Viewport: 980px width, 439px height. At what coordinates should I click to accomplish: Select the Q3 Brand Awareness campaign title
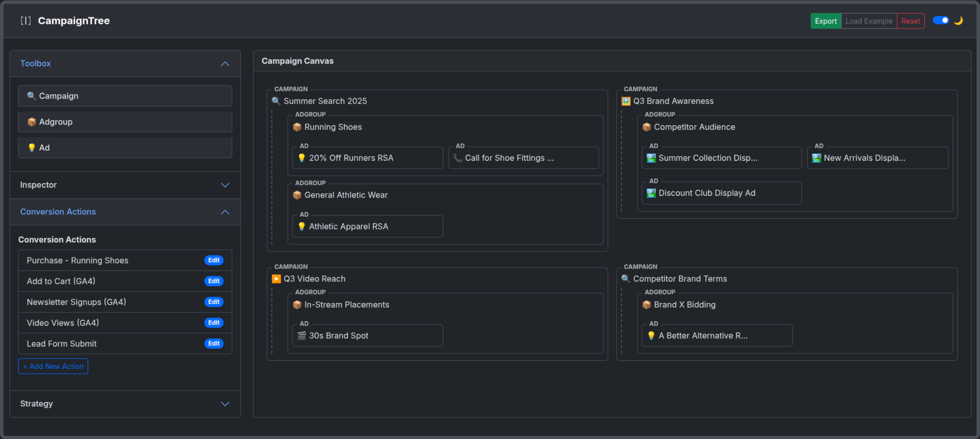coord(673,101)
